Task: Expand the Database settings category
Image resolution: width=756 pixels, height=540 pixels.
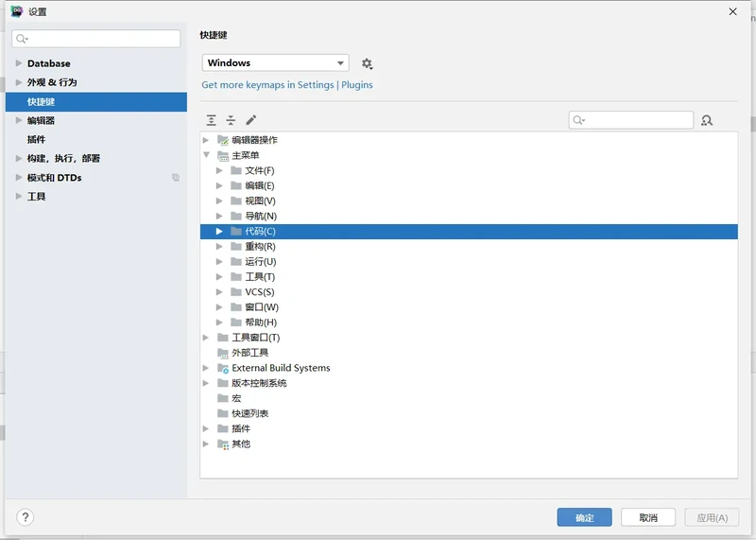Action: click(19, 63)
